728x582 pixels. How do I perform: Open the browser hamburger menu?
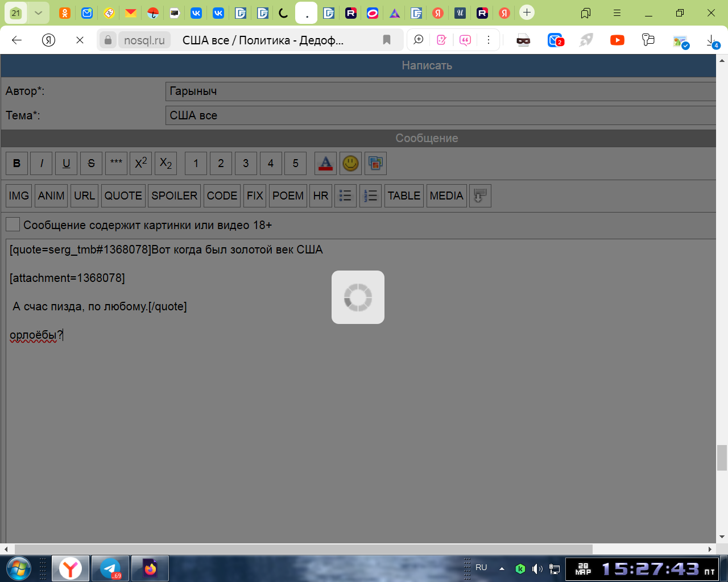pyautogui.click(x=617, y=13)
